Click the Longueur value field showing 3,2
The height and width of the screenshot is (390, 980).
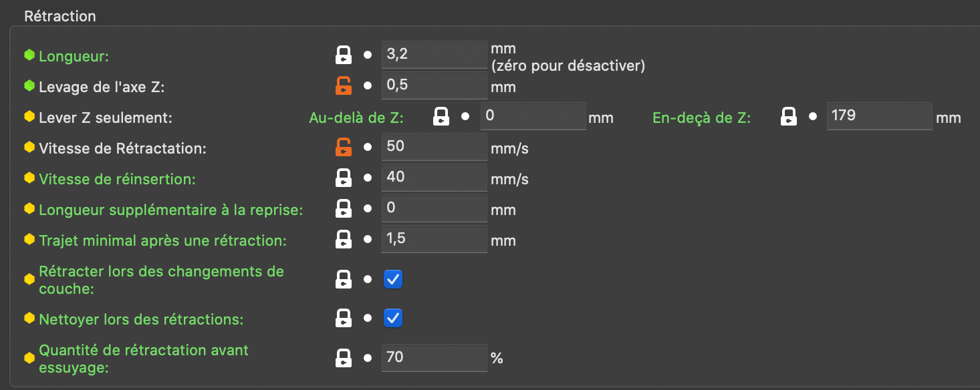pyautogui.click(x=433, y=55)
